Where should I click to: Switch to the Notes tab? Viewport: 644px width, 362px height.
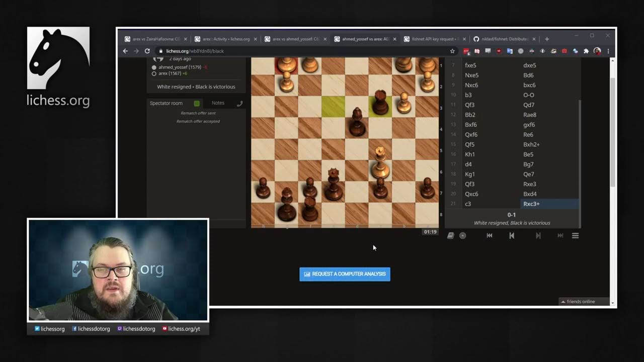[218, 103]
